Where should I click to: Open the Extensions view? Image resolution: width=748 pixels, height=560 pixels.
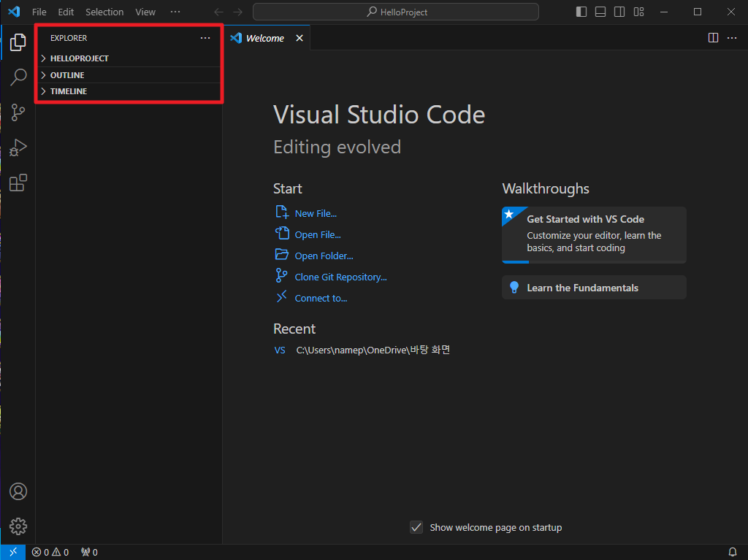point(18,183)
